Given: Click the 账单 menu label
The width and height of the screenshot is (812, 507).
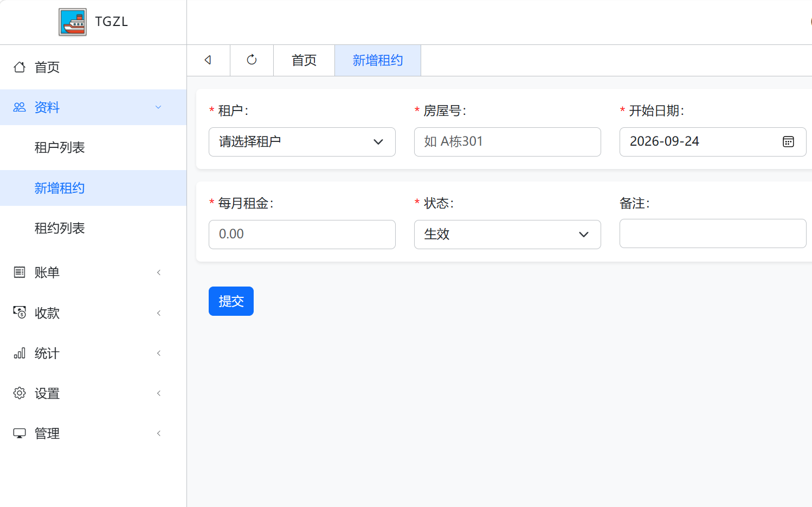Looking at the screenshot, I should 47,272.
